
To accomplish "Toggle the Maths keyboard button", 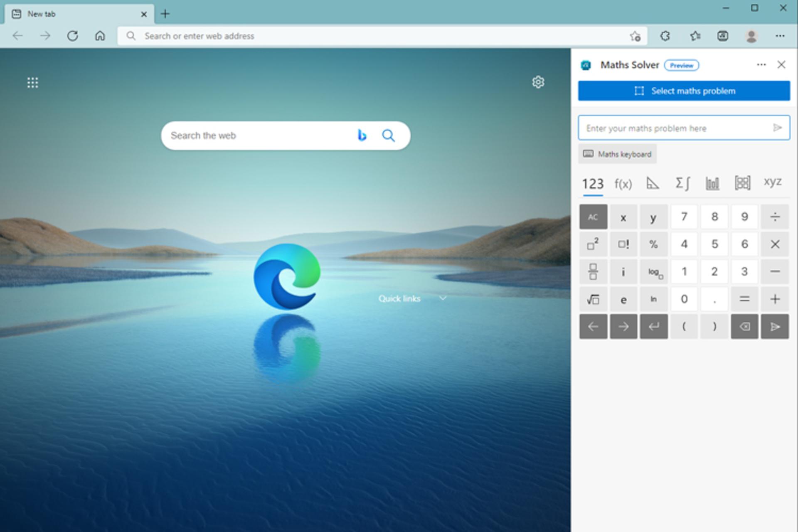I will click(x=617, y=154).
